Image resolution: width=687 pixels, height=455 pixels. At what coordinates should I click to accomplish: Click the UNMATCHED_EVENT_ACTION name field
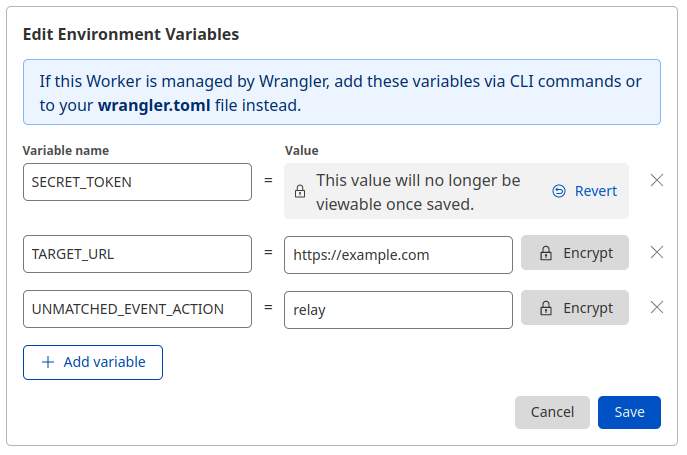(137, 309)
